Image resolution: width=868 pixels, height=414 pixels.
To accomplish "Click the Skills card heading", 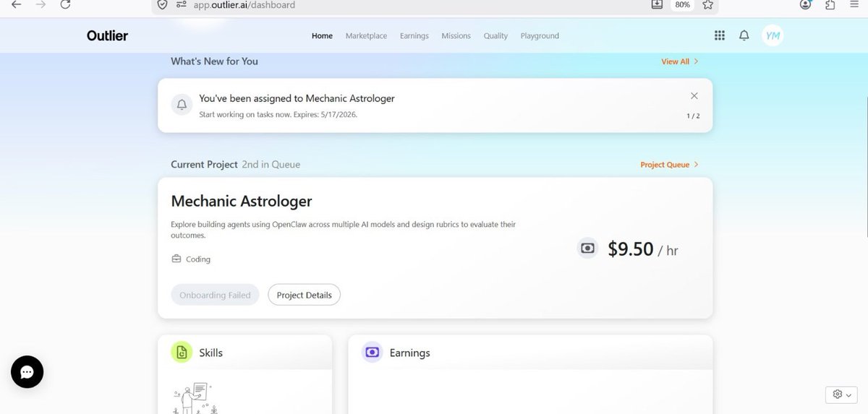I will pyautogui.click(x=211, y=353).
